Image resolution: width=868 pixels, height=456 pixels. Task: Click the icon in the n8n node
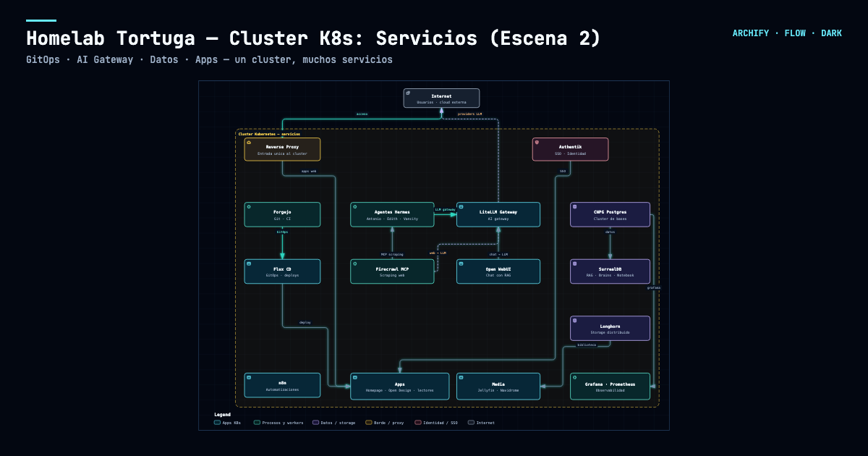[x=249, y=377]
